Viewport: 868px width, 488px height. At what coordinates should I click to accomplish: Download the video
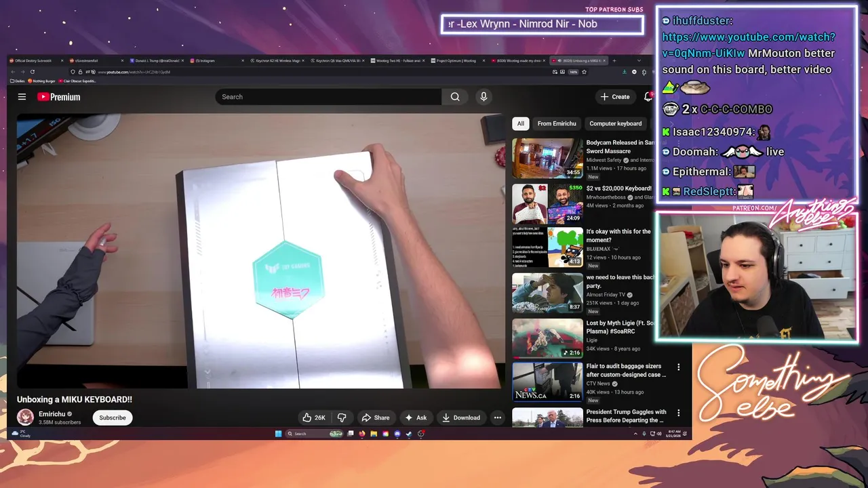point(461,418)
